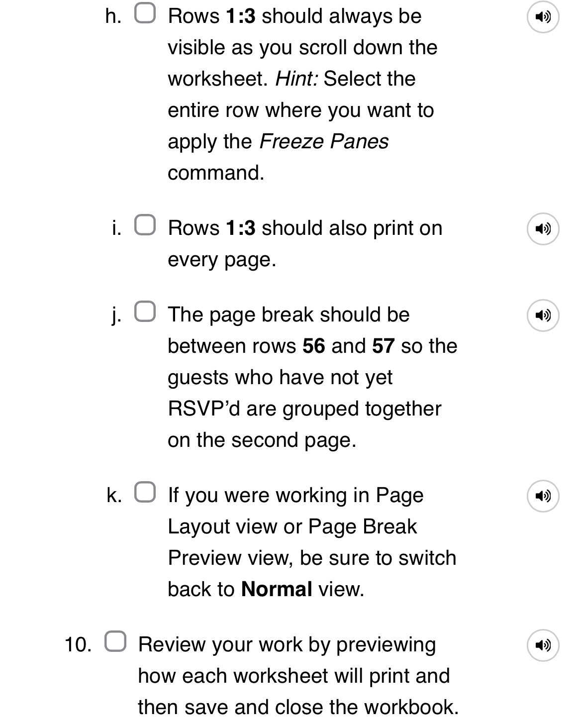Click the speaker icon next to the Normal view step
Image resolution: width=582 pixels, height=728 pixels.
(x=543, y=496)
